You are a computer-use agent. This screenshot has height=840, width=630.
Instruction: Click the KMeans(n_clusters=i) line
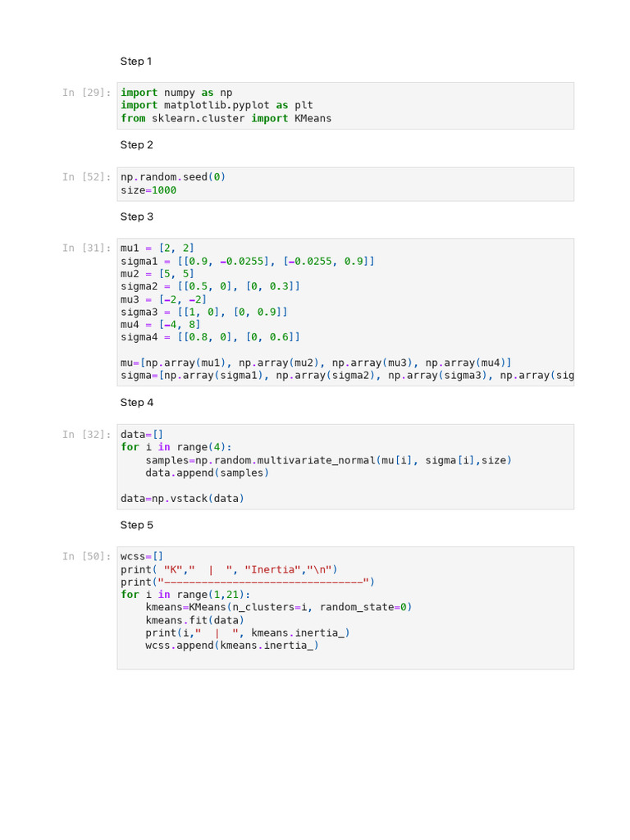(x=279, y=608)
